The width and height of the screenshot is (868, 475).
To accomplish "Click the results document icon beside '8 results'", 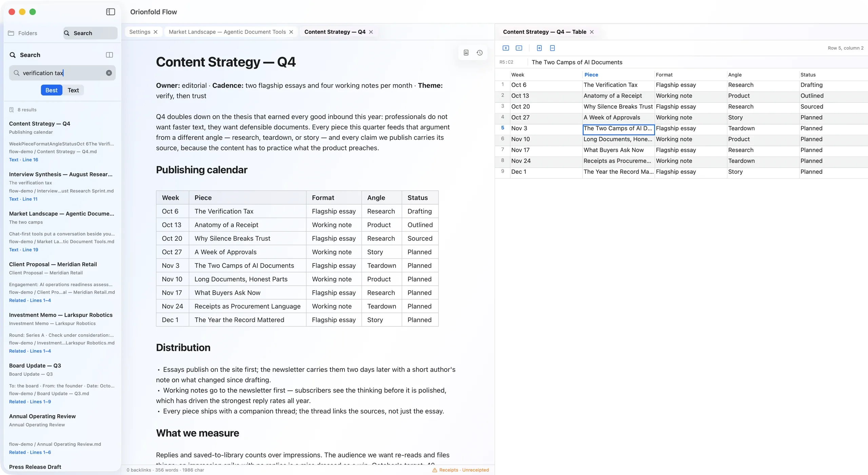I will (x=11, y=110).
